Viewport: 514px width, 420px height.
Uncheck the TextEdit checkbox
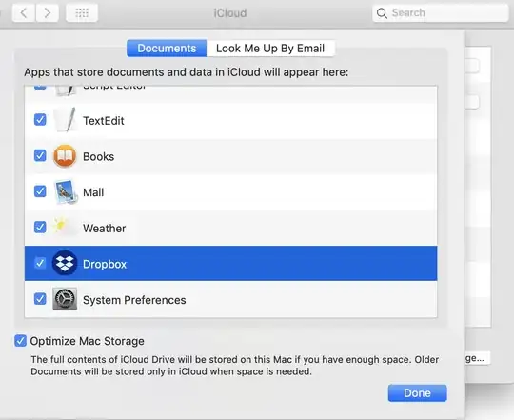pyautogui.click(x=40, y=120)
